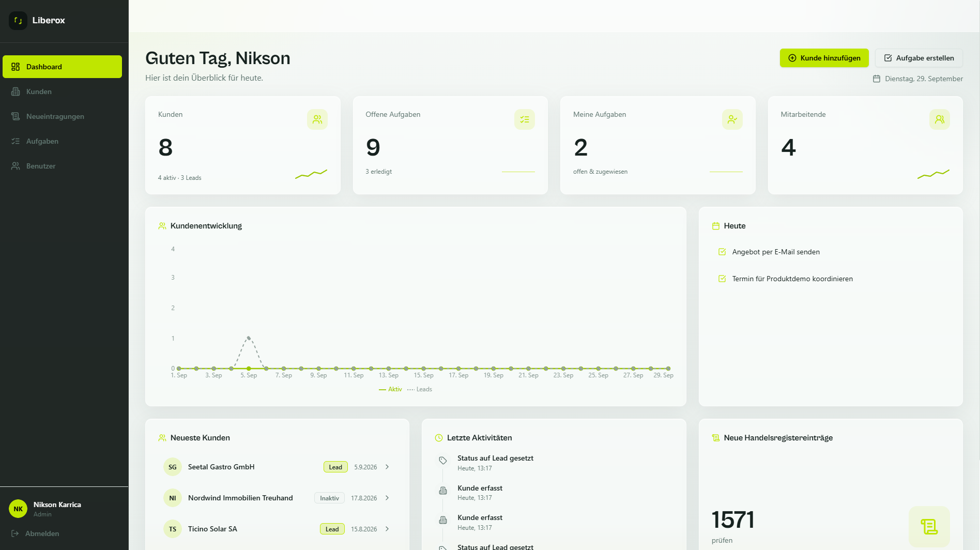980x550 pixels.
Task: Expand Nordwind Immobilien row chevron
Action: tap(387, 498)
